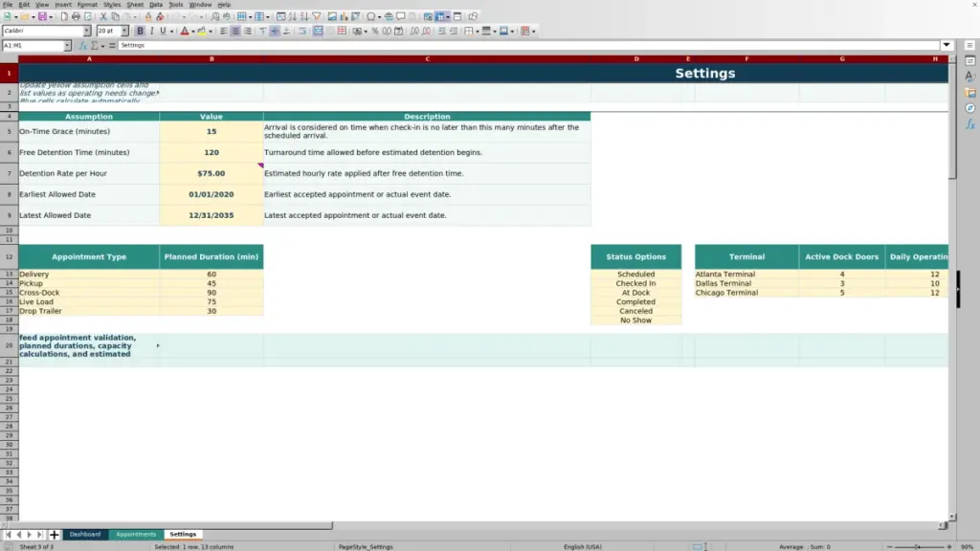Add a new sheet with plus icon
The width and height of the screenshot is (980, 551).
coord(54,535)
